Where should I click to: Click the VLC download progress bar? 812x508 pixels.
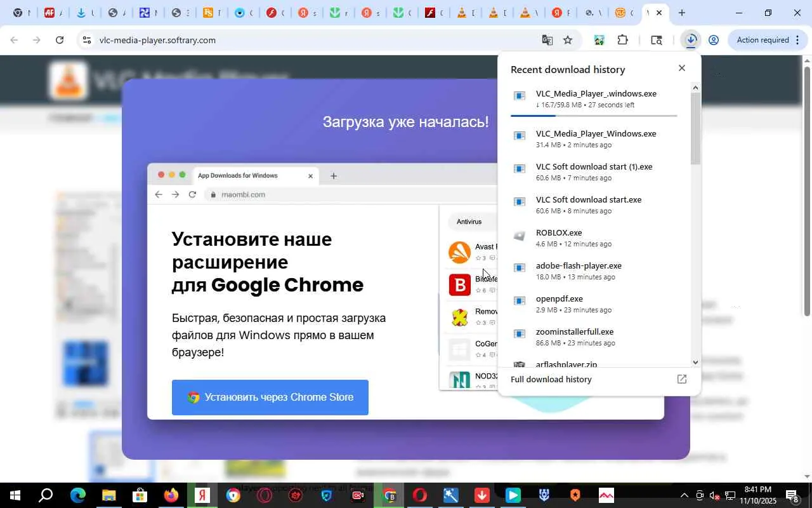594,116
